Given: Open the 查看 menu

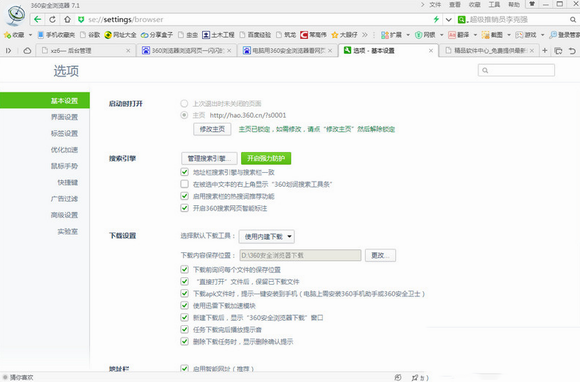Looking at the screenshot, I should point(455,4).
